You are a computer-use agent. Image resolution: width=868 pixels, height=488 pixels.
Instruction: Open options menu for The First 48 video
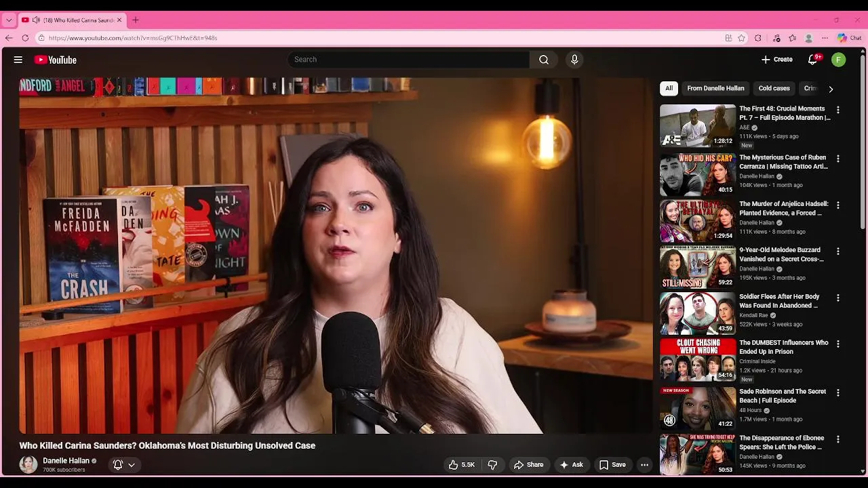838,110
